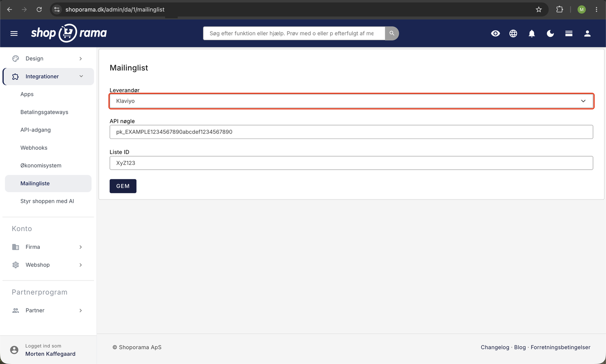Click the Mailinglist page heading

[129, 68]
